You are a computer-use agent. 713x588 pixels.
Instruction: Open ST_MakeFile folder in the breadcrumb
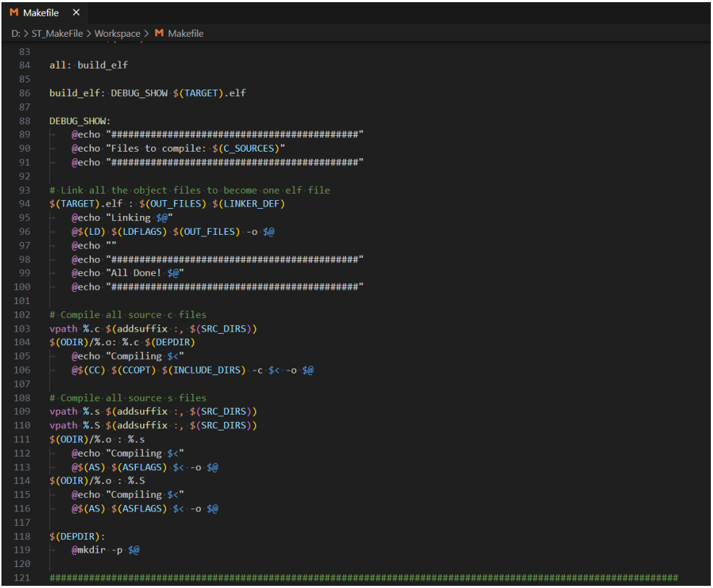(x=57, y=34)
